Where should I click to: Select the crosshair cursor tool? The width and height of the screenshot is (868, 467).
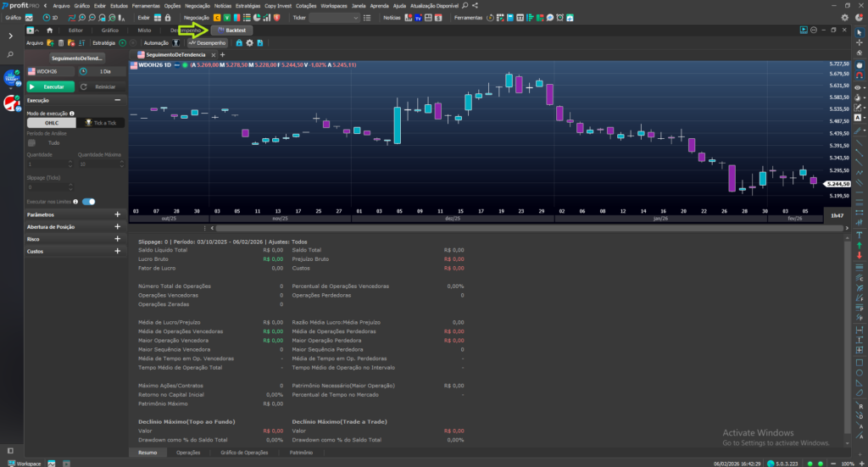pos(860,42)
